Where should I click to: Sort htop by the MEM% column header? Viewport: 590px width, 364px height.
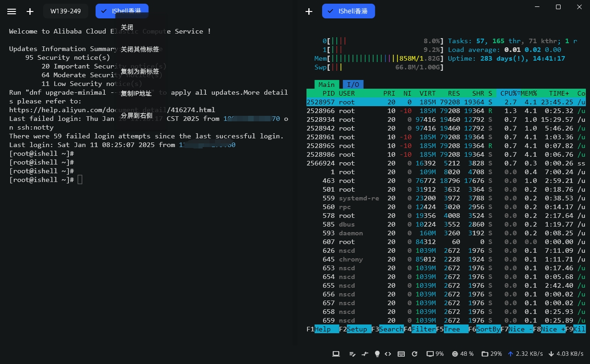pos(529,93)
